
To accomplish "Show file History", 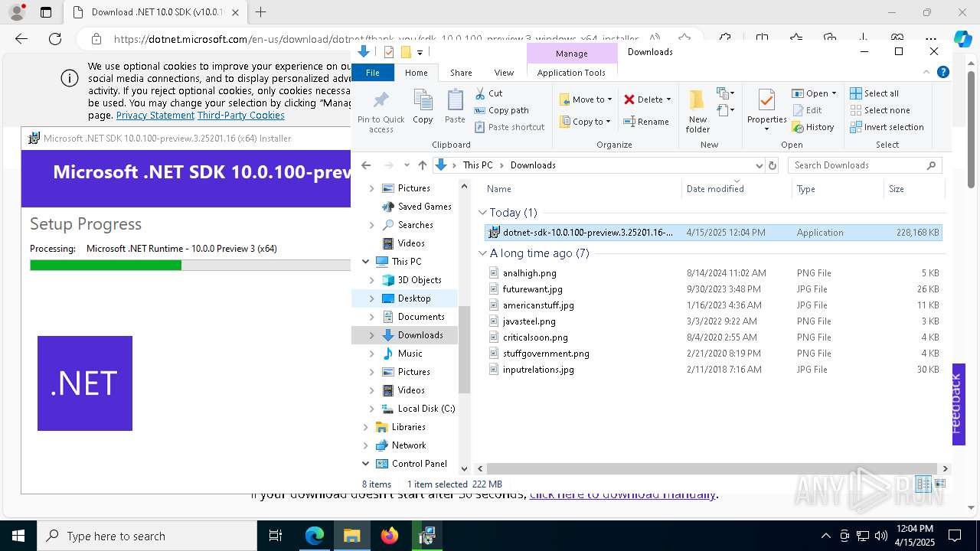I will (813, 127).
